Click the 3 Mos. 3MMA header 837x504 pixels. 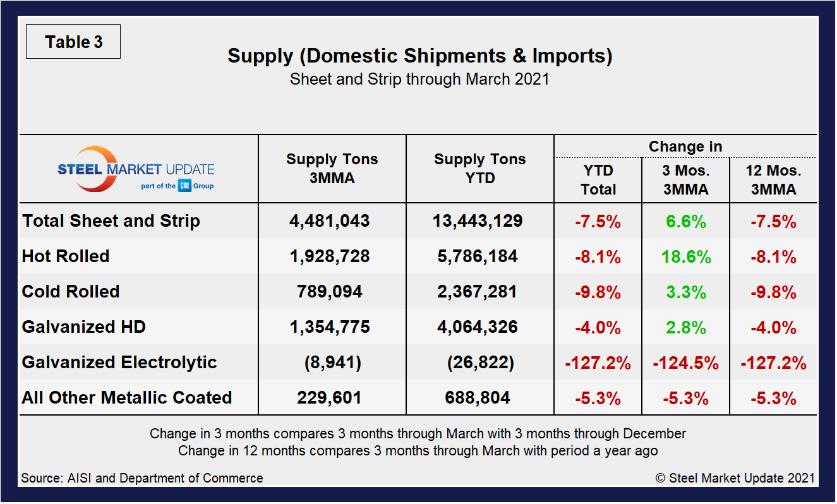(685, 180)
